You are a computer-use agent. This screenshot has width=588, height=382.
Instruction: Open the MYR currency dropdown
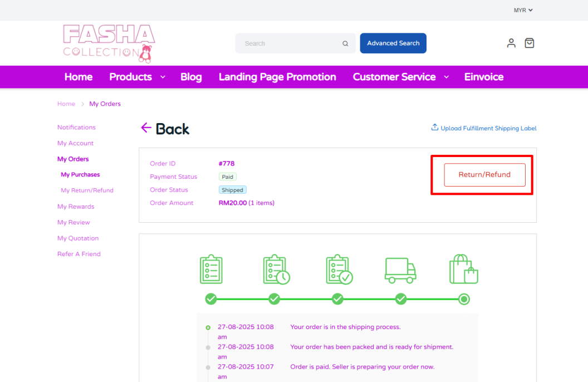[x=523, y=10]
